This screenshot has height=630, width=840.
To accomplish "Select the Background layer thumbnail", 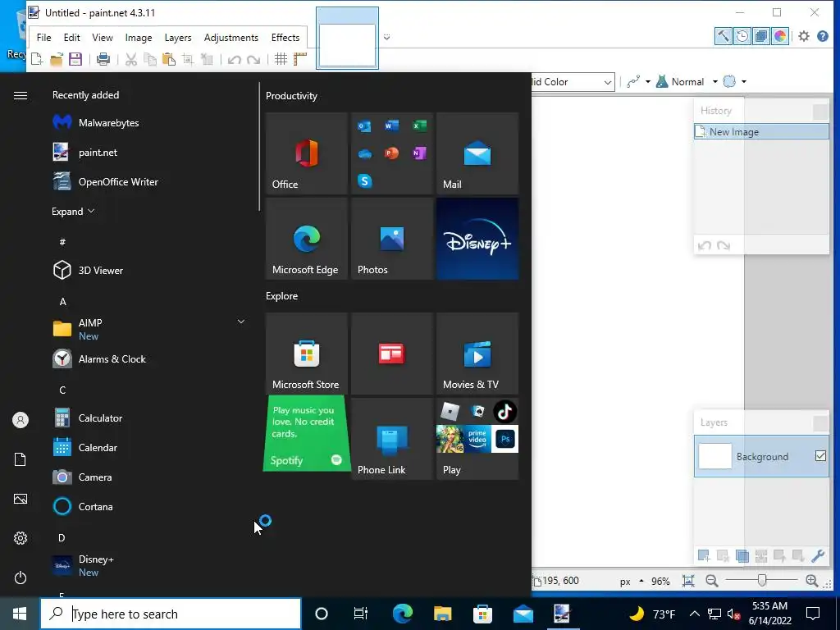I will point(715,456).
